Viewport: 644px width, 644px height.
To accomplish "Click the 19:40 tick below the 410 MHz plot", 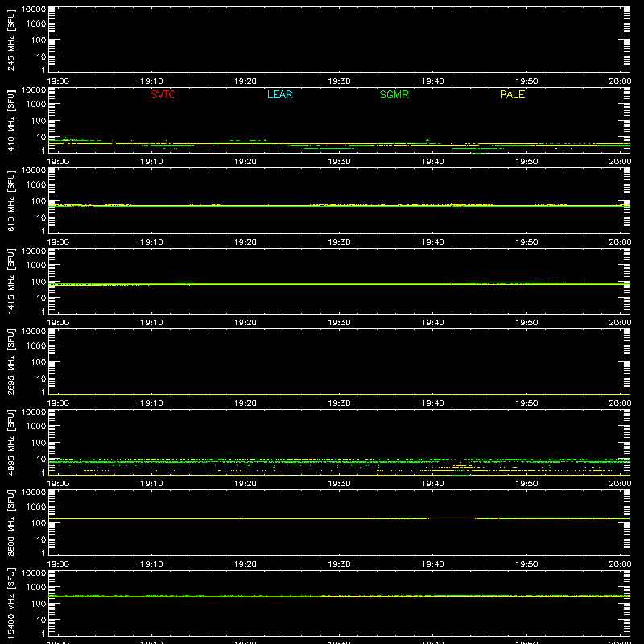I will tap(433, 162).
